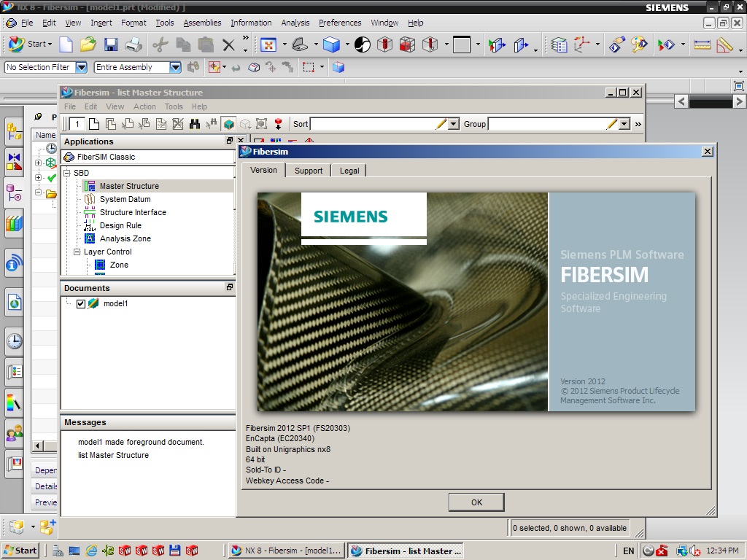747x560 pixels.
Task: Select System Datum in tree
Action: 125,199
